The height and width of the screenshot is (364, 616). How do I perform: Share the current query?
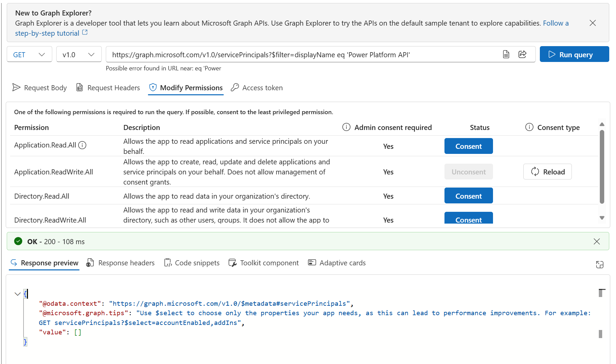tap(523, 54)
